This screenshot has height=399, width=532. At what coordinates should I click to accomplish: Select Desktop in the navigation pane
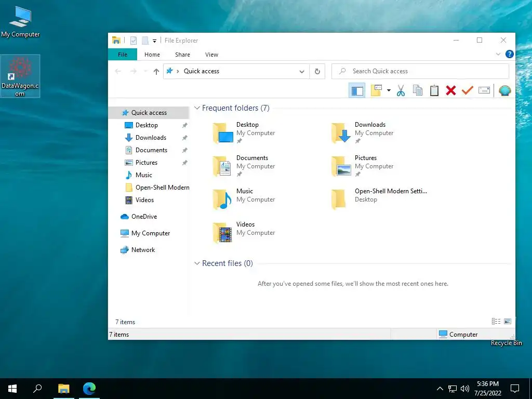click(147, 125)
